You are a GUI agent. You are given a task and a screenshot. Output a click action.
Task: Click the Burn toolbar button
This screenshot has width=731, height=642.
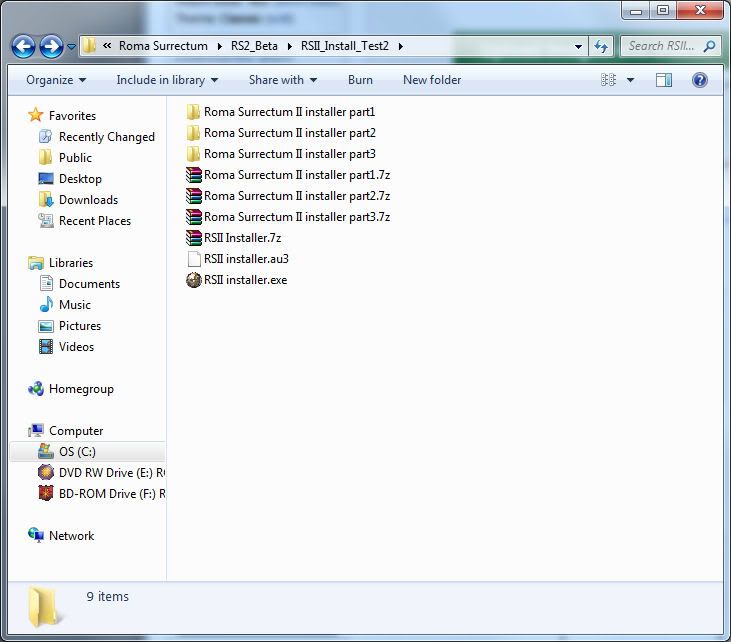(360, 80)
